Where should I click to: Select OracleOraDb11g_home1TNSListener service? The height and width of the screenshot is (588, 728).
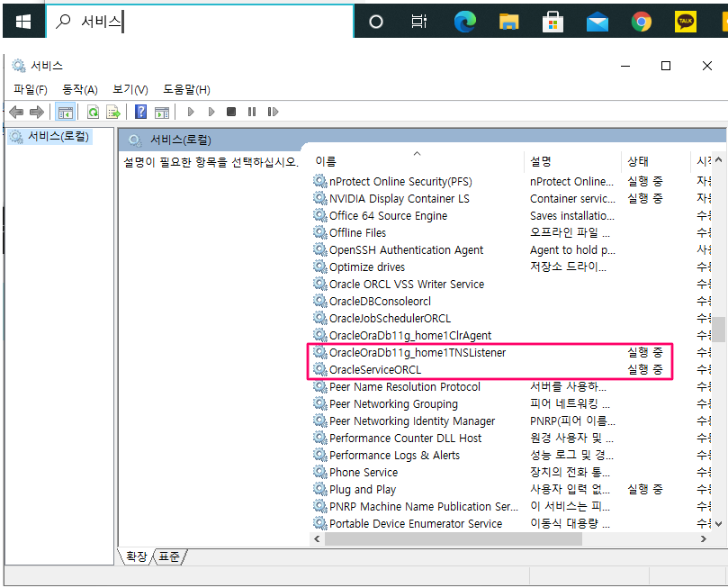pos(418,353)
